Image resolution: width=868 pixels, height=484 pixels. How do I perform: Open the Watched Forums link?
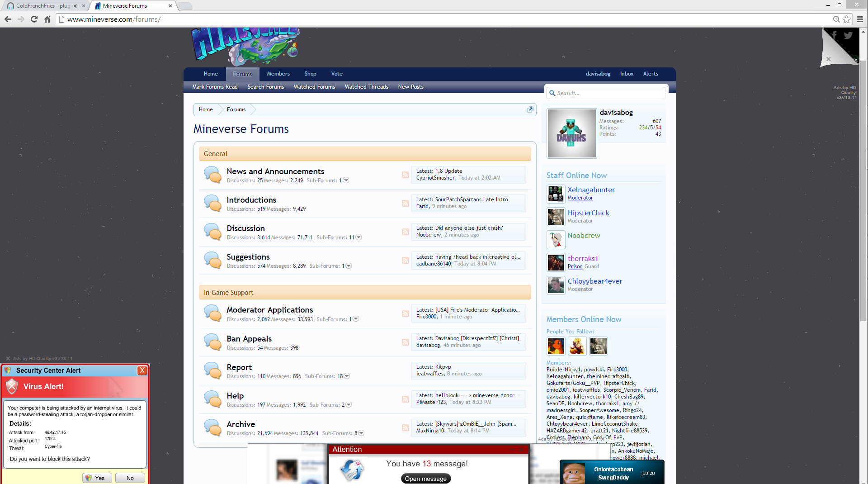tap(314, 87)
